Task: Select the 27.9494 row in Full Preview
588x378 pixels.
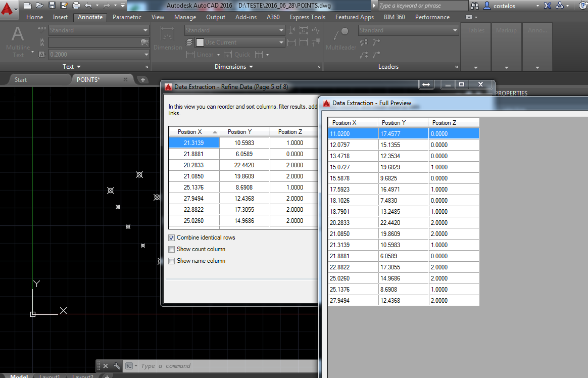Action: click(404, 300)
